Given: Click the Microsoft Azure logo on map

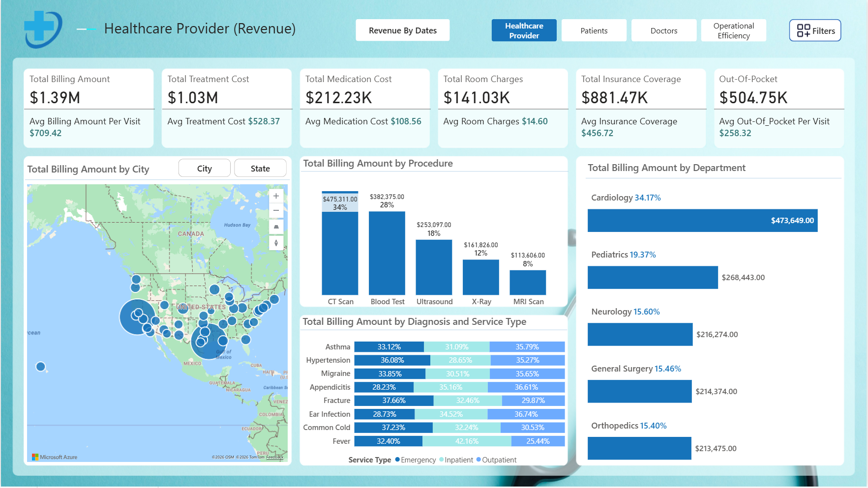Looking at the screenshot, I should point(55,457).
